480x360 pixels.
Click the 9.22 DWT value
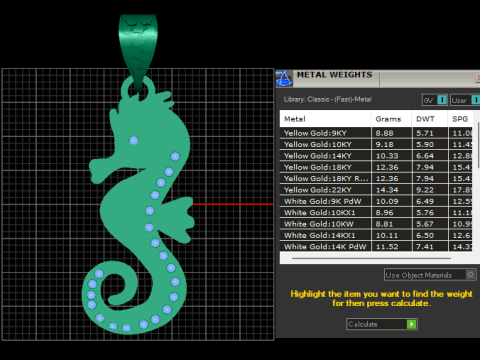click(x=425, y=190)
